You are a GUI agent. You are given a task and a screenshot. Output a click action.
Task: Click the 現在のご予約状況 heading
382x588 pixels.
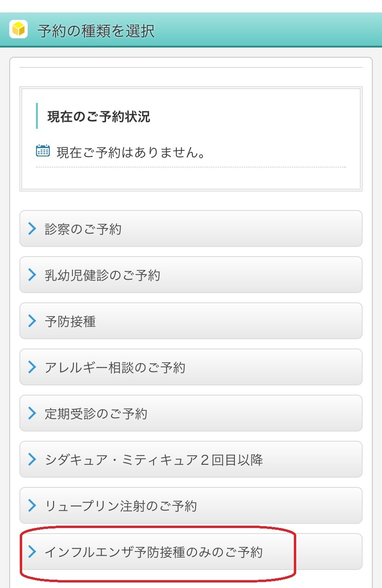[99, 116]
